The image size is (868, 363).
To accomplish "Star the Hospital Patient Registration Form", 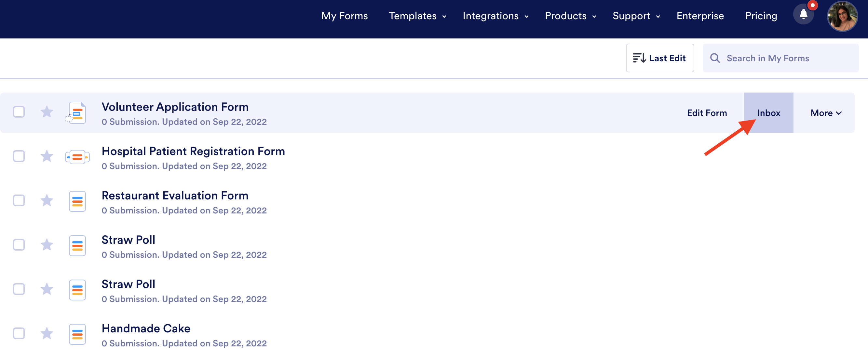I will (x=47, y=156).
